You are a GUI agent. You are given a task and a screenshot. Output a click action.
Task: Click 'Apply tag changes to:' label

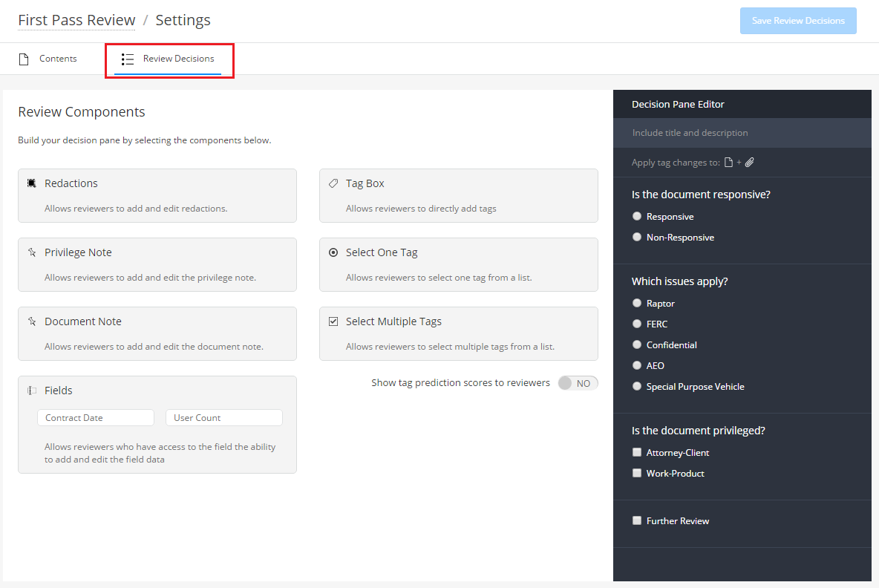click(676, 163)
